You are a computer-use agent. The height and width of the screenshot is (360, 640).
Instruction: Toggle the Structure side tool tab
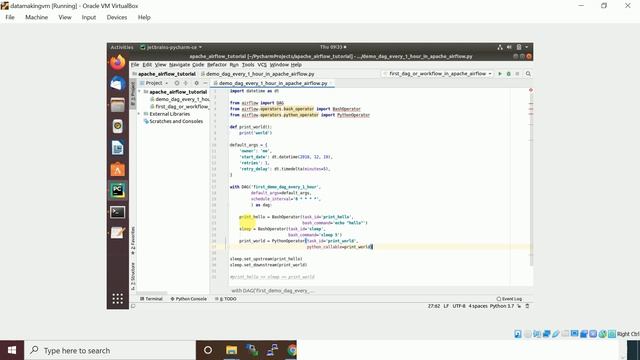click(133, 276)
